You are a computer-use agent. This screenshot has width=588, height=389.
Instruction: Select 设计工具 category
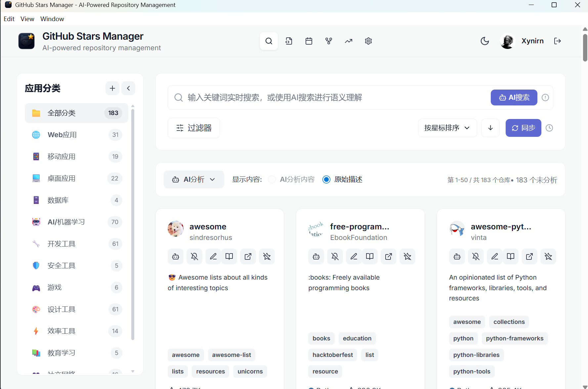pyautogui.click(x=76, y=309)
